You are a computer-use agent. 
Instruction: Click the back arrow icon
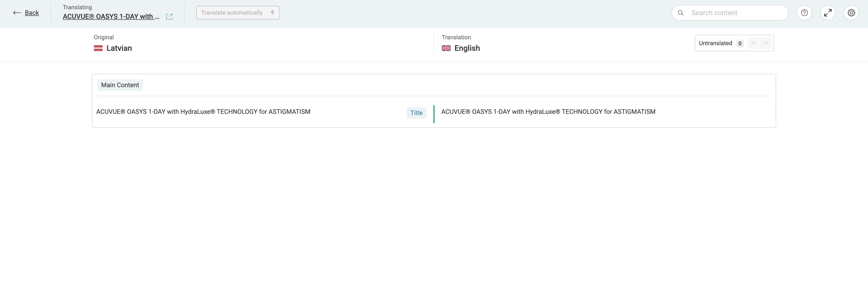point(17,13)
